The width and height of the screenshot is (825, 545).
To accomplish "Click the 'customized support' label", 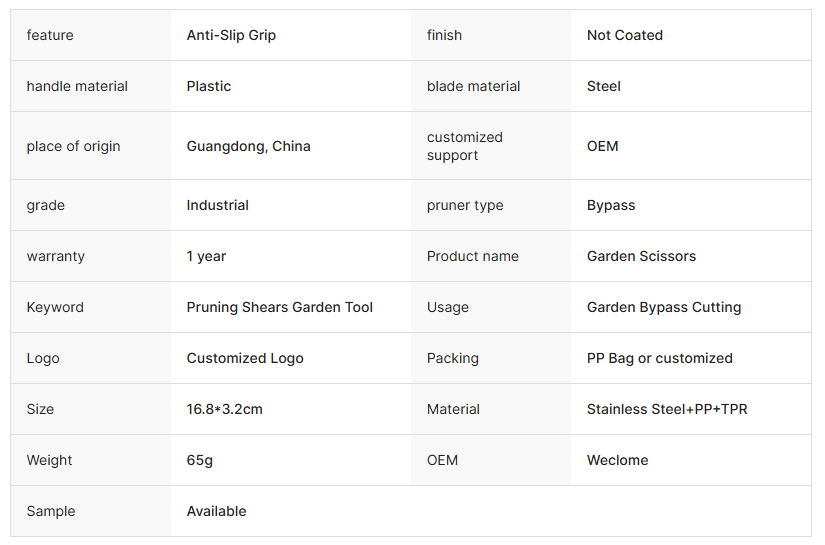I will (465, 146).
